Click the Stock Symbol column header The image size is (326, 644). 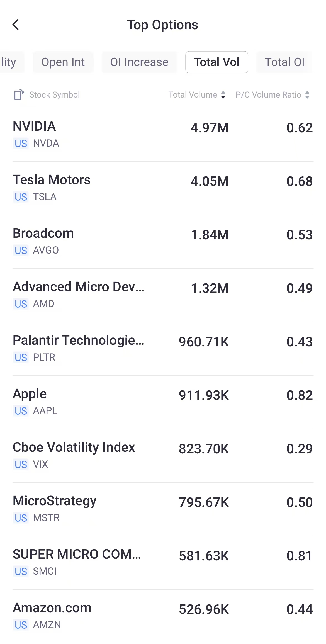point(54,95)
